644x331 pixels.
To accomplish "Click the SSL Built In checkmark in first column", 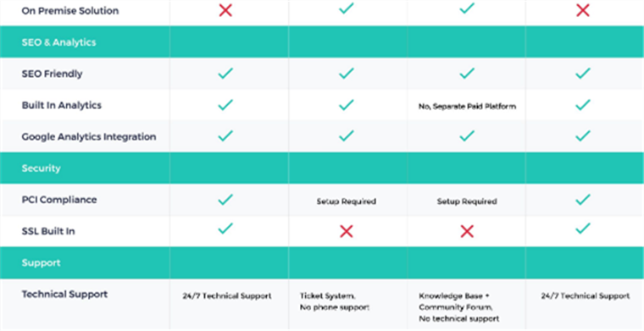I will click(x=225, y=229).
